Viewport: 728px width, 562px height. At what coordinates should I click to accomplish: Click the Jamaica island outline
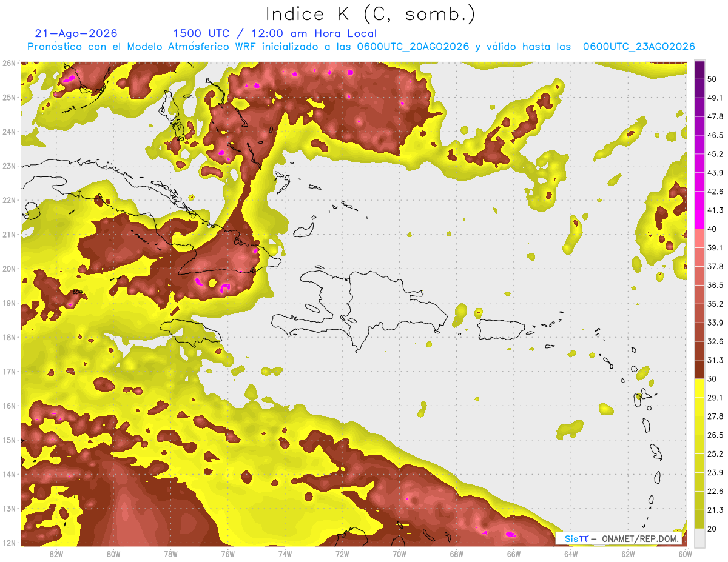click(191, 333)
